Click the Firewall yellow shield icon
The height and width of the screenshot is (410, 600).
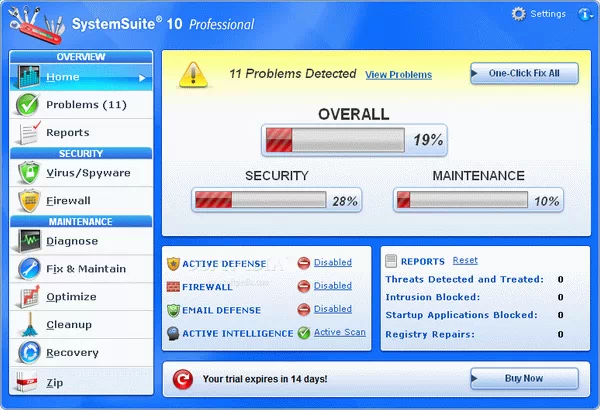click(29, 201)
